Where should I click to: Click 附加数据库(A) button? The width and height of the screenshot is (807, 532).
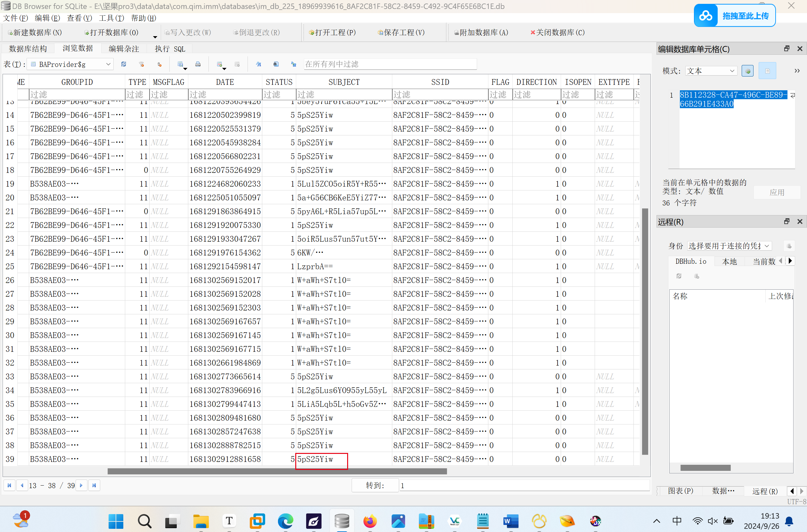(481, 33)
